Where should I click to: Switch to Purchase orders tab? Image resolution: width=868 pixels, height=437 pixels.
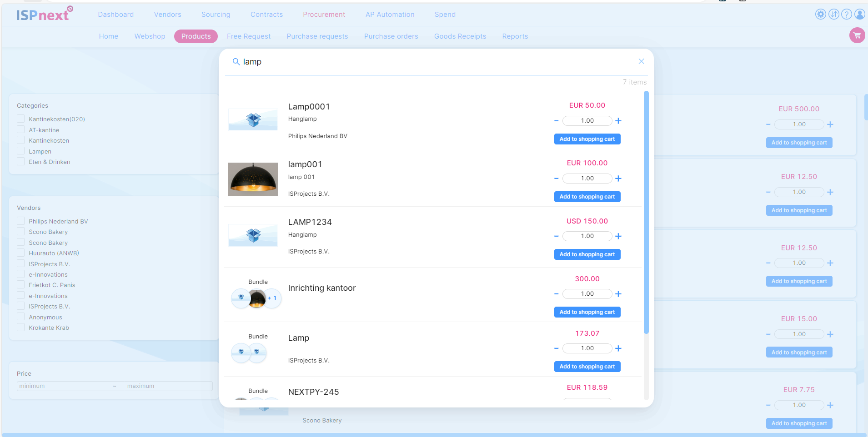pos(391,36)
